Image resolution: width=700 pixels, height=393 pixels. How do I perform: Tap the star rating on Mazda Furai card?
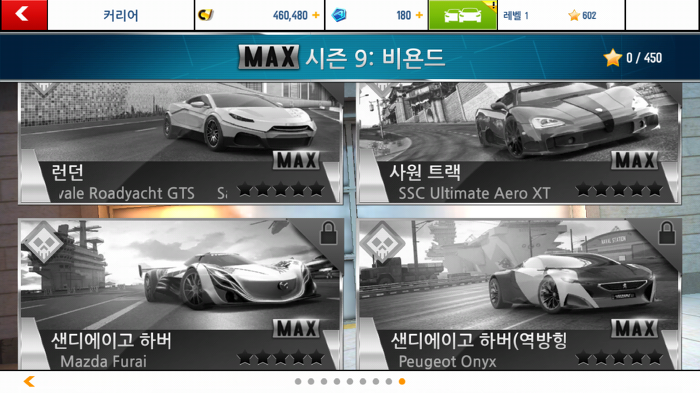[280, 357]
